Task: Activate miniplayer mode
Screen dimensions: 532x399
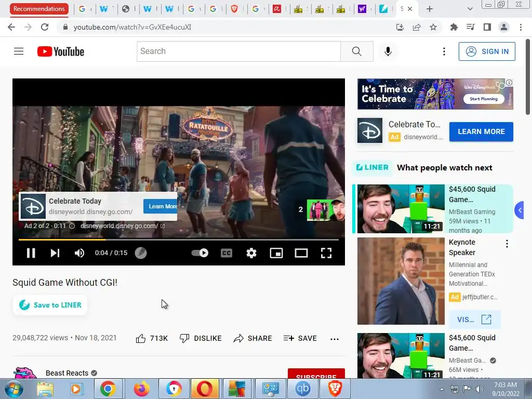Action: (276, 253)
